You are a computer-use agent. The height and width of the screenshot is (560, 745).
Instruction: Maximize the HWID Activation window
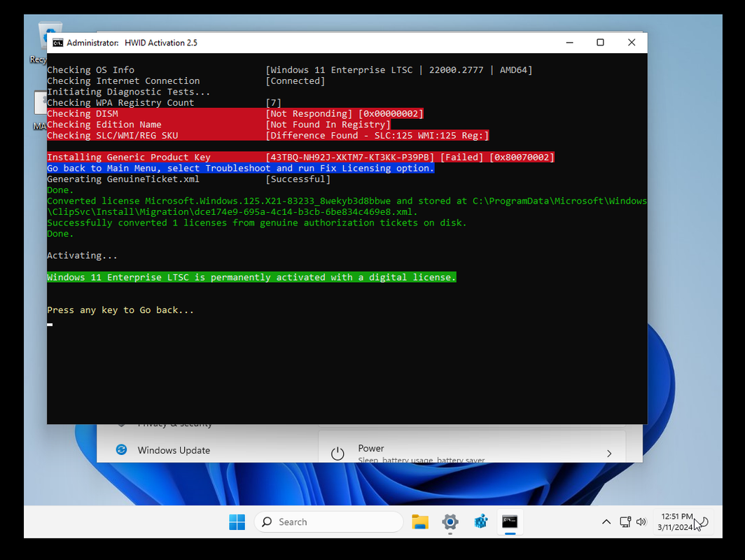tap(600, 43)
